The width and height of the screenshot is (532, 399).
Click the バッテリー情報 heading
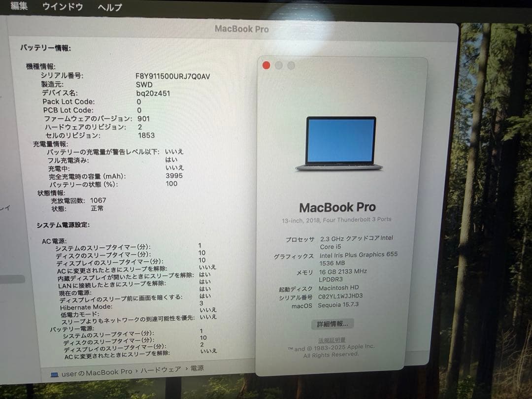tap(46, 48)
